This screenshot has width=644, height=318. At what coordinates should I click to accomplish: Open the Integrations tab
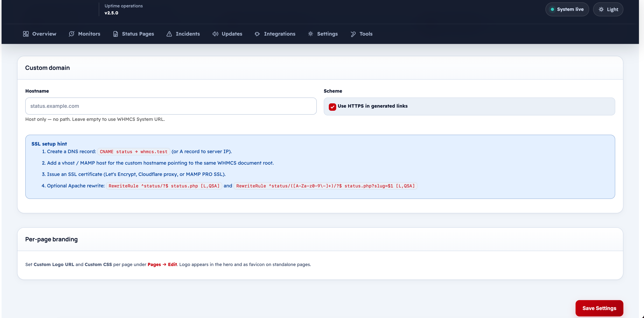pyautogui.click(x=275, y=34)
